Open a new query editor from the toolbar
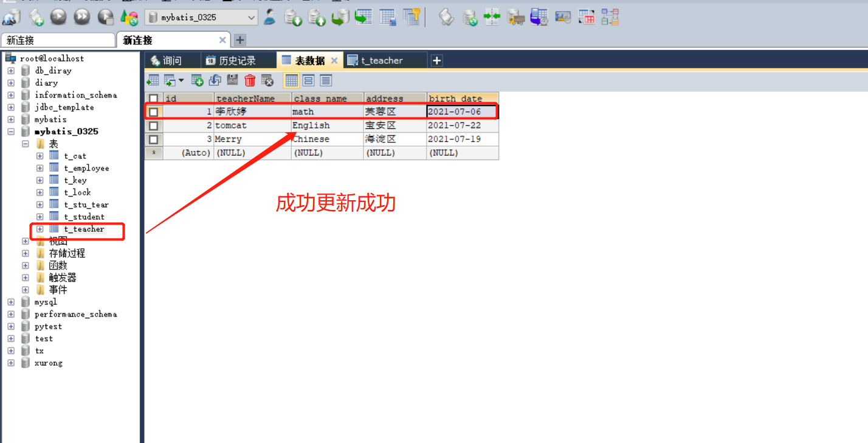Viewport: 868px width, 443px height. pos(36,17)
